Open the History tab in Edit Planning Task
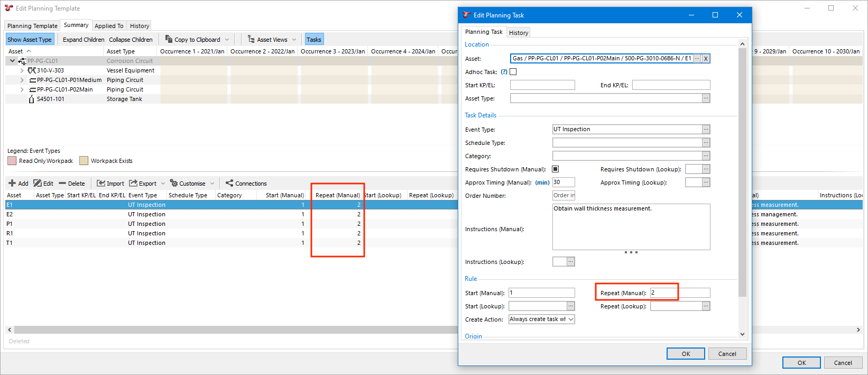The height and width of the screenshot is (375, 868). tap(518, 33)
